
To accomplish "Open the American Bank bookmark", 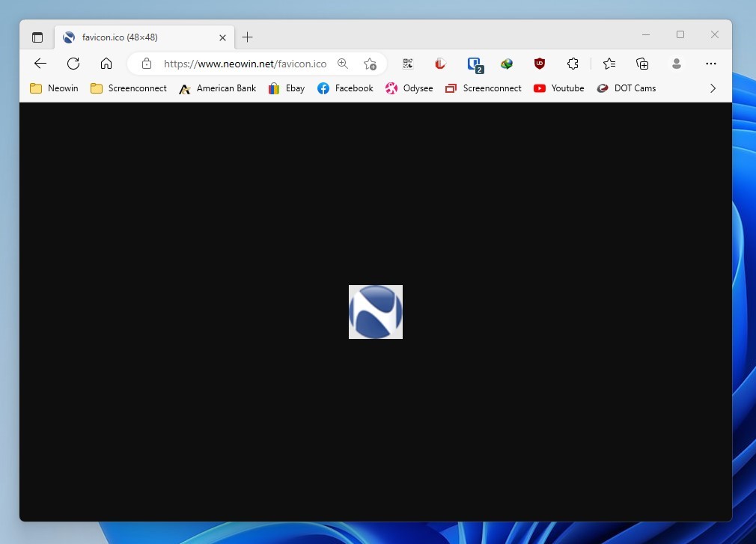I will (217, 88).
